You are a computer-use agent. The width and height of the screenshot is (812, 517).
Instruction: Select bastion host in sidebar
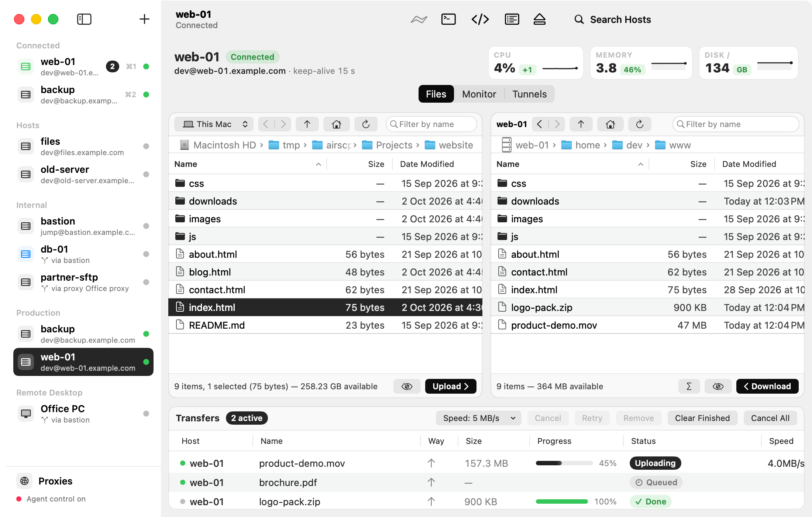pyautogui.click(x=83, y=226)
